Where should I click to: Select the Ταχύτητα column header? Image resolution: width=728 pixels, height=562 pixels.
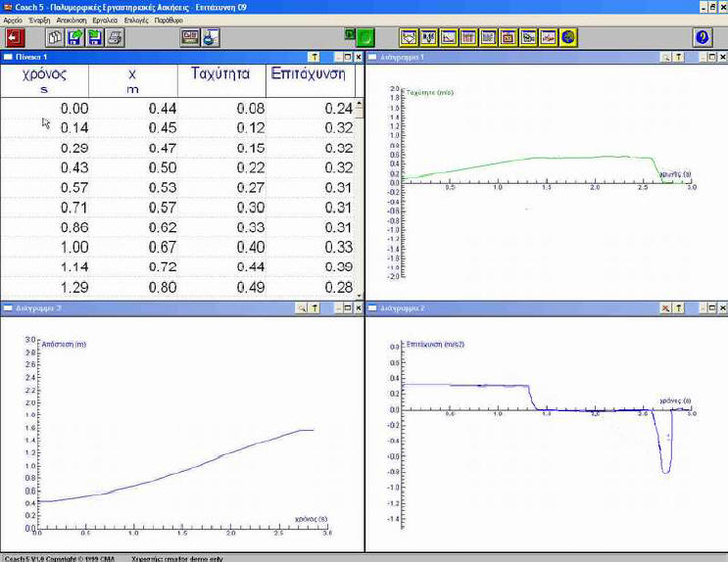coord(221,80)
